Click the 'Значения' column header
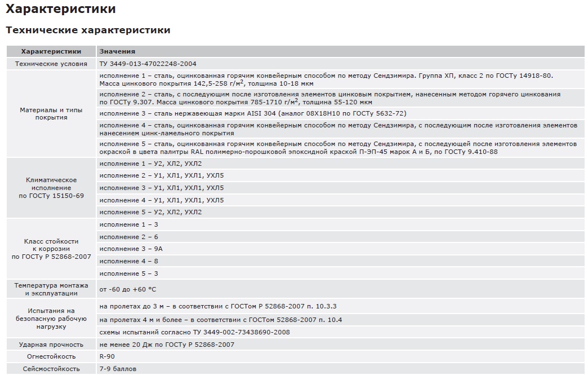 [117, 51]
